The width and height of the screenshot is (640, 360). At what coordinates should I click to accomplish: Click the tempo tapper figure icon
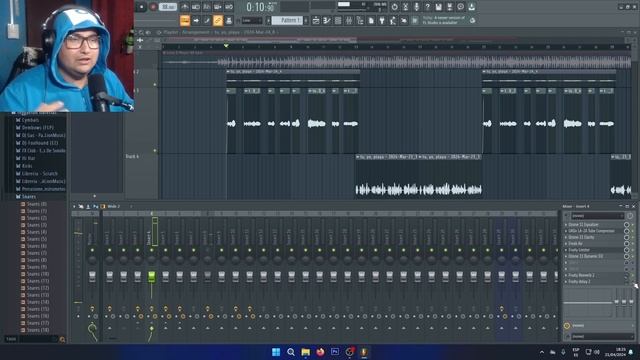tap(393, 20)
